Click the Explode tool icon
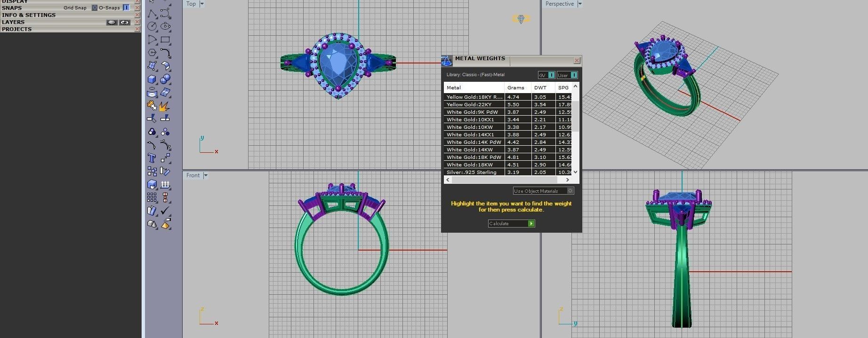868x338 pixels. pyautogui.click(x=165, y=106)
